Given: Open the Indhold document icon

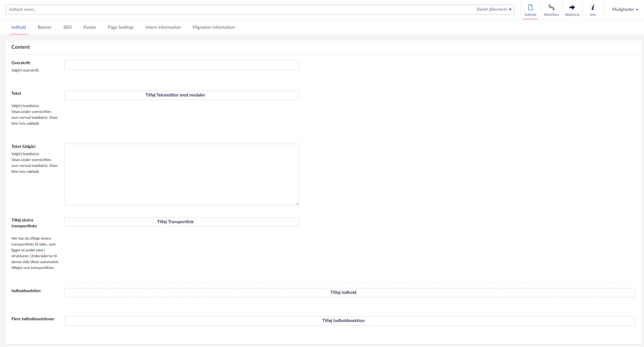Looking at the screenshot, I should point(530,10).
